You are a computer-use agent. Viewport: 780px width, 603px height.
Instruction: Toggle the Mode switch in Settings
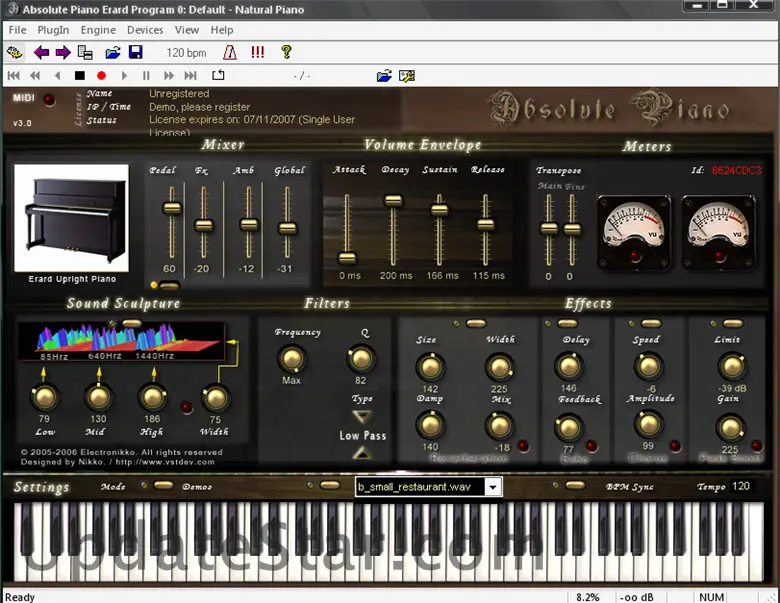(x=163, y=485)
